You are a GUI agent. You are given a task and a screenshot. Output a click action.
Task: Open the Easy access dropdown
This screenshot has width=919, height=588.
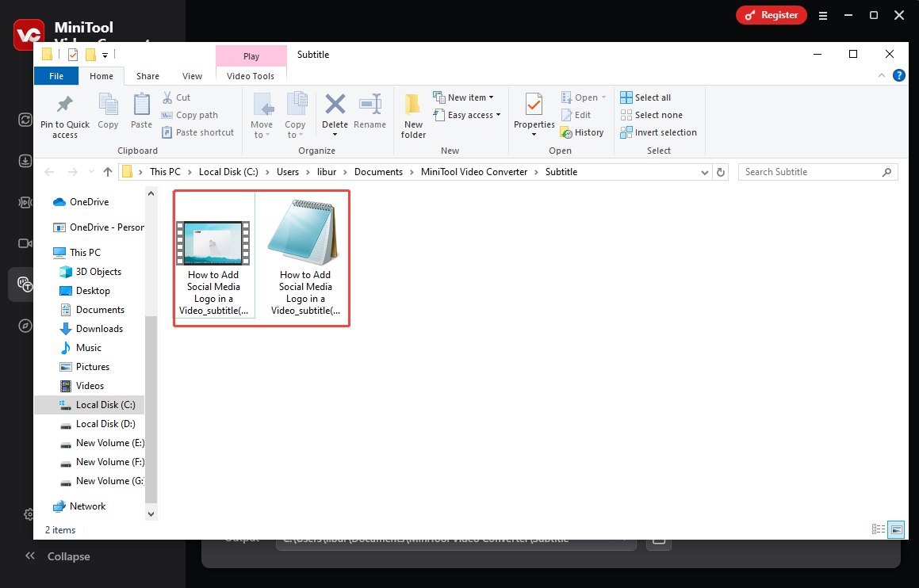[466, 115]
